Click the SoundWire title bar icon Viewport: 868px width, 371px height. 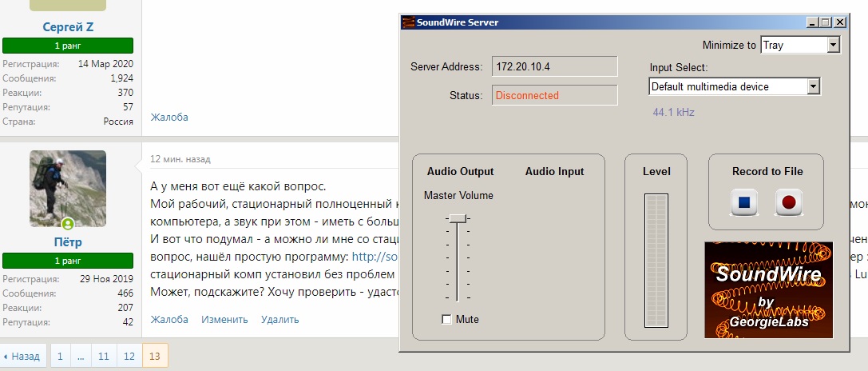coord(407,22)
